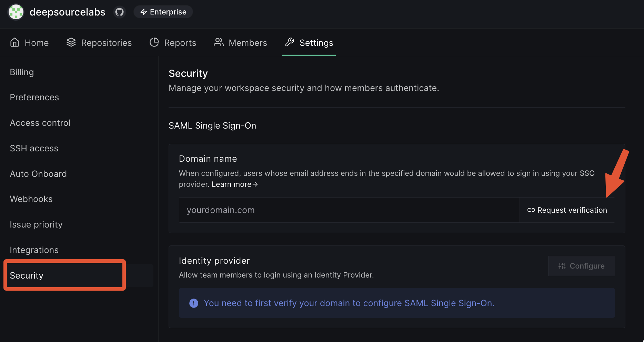
Task: Click the Repositories stack icon
Action: click(x=71, y=42)
